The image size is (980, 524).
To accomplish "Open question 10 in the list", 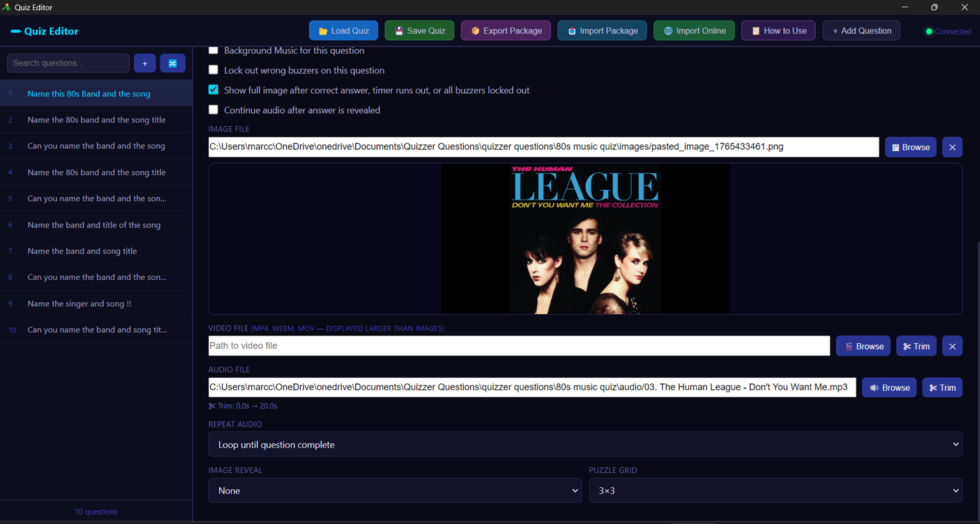I will point(96,330).
